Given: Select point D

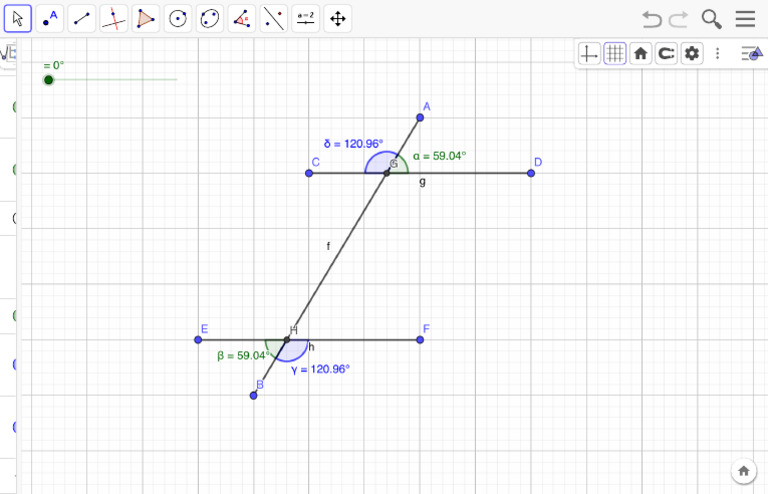Looking at the screenshot, I should point(531,173).
